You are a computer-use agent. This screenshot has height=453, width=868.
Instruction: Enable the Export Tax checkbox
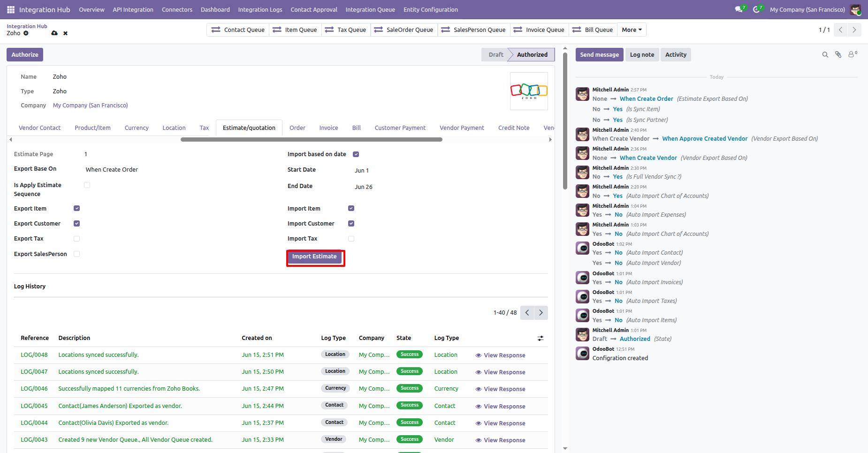(x=76, y=239)
